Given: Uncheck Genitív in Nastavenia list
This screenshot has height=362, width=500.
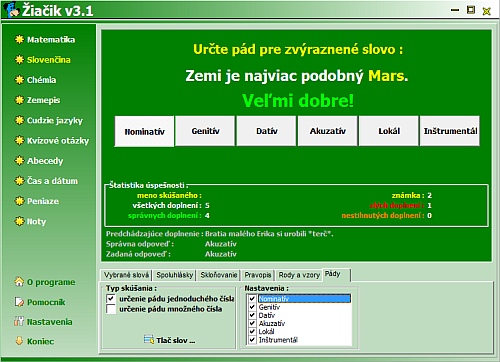Looking at the screenshot, I should (252, 307).
